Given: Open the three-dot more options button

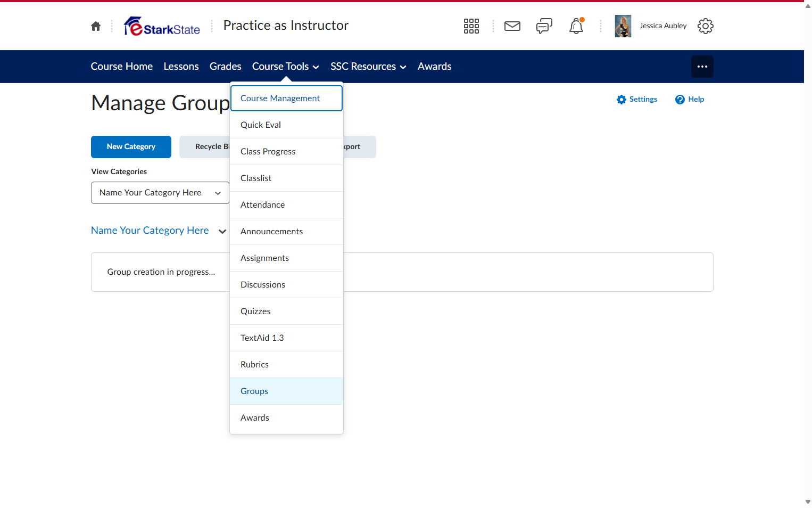Looking at the screenshot, I should pyautogui.click(x=702, y=67).
